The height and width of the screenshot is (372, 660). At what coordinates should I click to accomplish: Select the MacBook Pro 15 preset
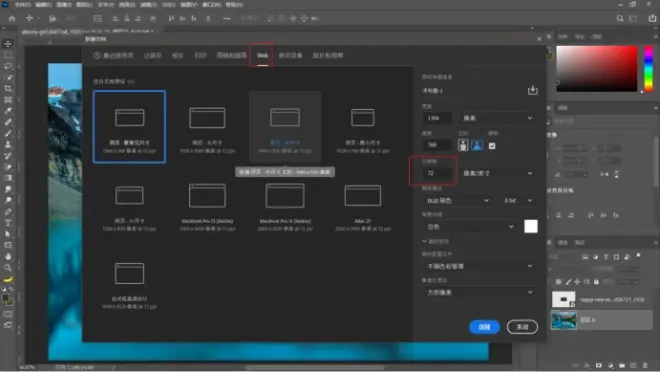285,205
